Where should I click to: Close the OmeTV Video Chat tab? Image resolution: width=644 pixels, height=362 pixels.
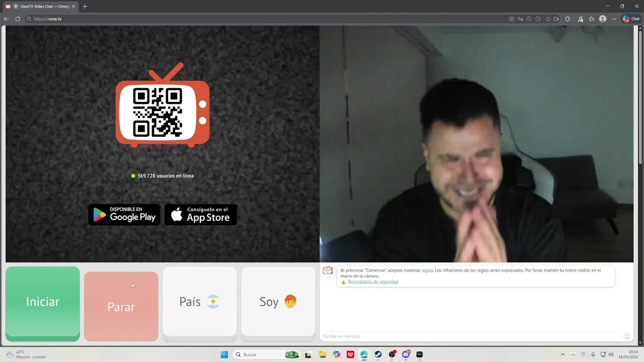tap(73, 7)
